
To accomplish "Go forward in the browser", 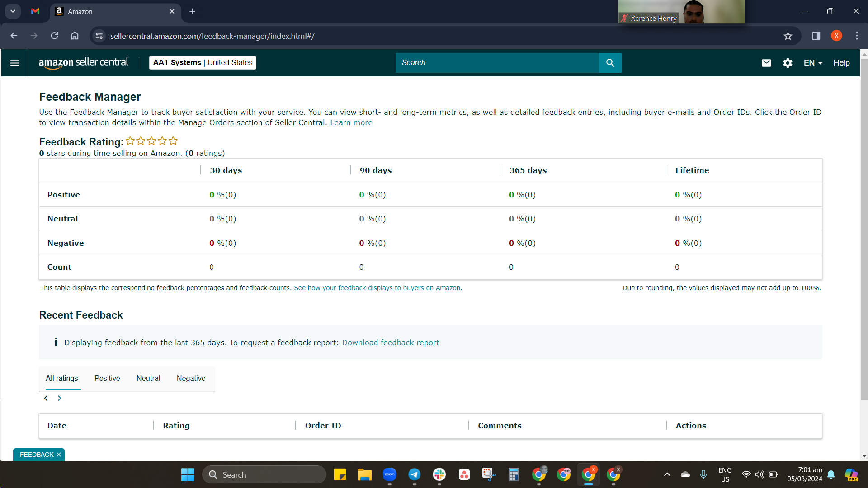I will (x=34, y=36).
